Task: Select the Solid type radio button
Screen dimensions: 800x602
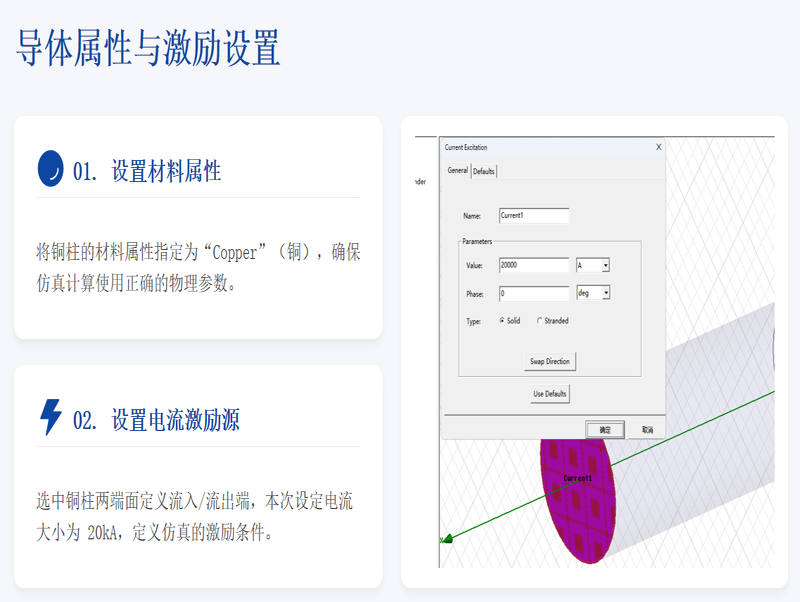Action: [x=502, y=321]
